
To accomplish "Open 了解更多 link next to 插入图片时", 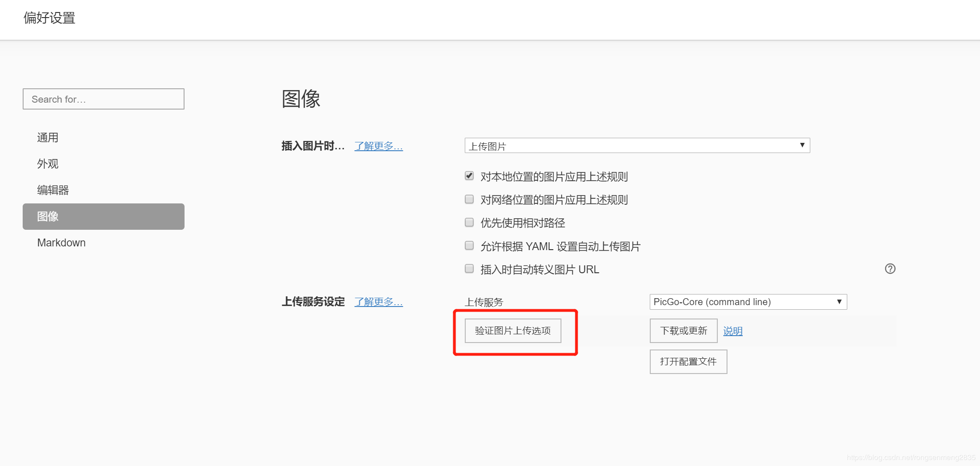I will pos(378,146).
